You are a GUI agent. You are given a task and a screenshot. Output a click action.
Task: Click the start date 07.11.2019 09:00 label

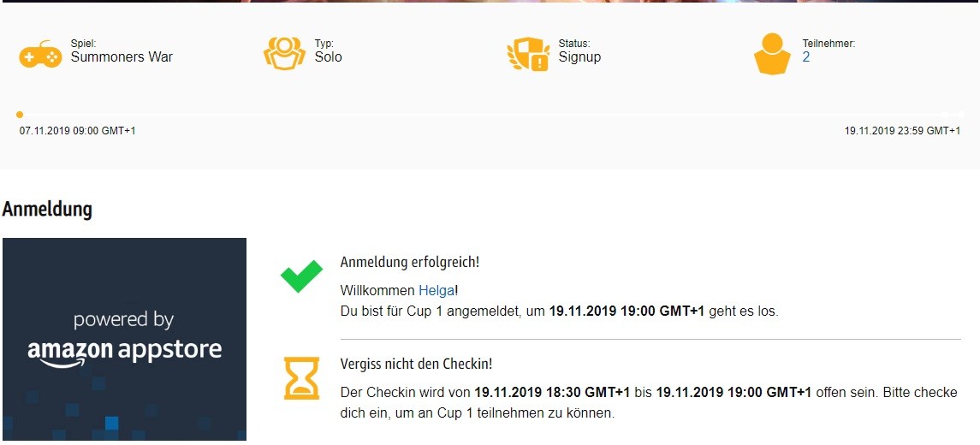pyautogui.click(x=78, y=131)
